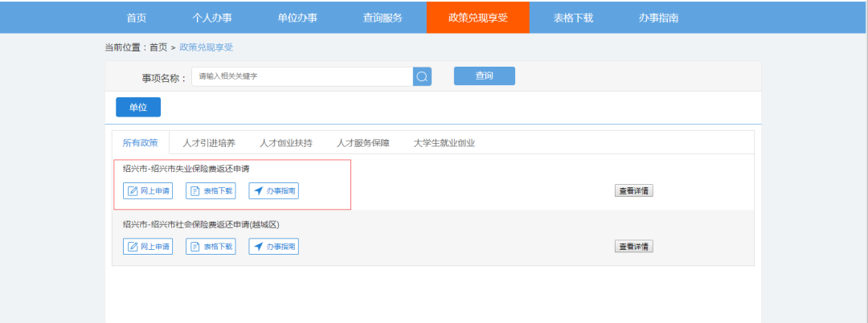Click 表格下载 for 失业保险费返还申请
Screen dimensions: 868x323
[x=211, y=191]
